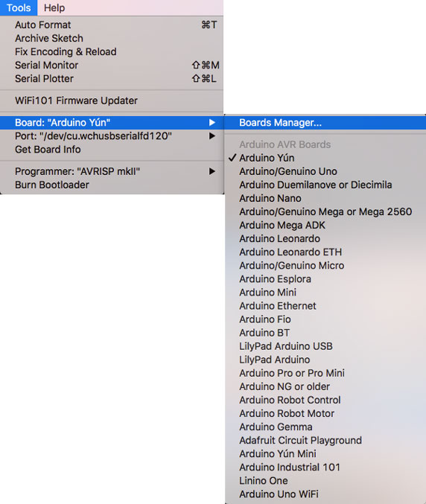Choose Arduino Mini board
The image size is (426, 504).
(325, 293)
